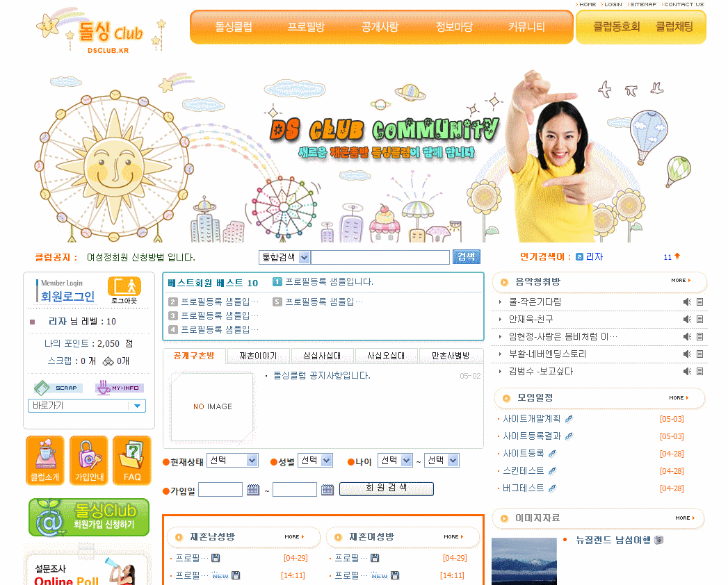728x585 pixels.
Task: Open the 통합검색 dropdown
Action: click(x=284, y=257)
